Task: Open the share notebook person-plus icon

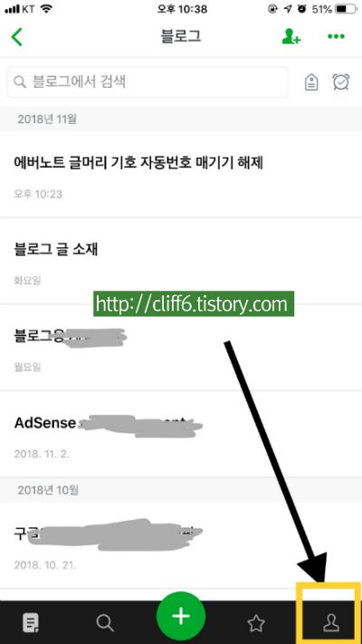Action: pyautogui.click(x=291, y=36)
